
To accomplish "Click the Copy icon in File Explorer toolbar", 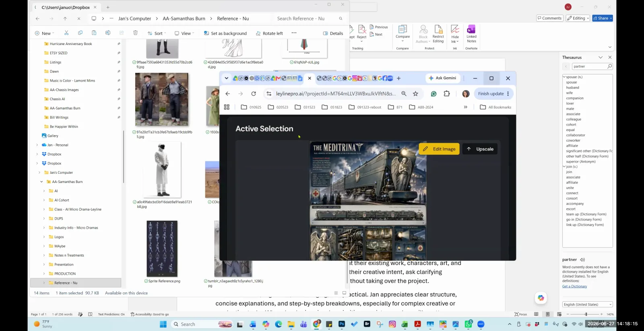I will [80, 33].
